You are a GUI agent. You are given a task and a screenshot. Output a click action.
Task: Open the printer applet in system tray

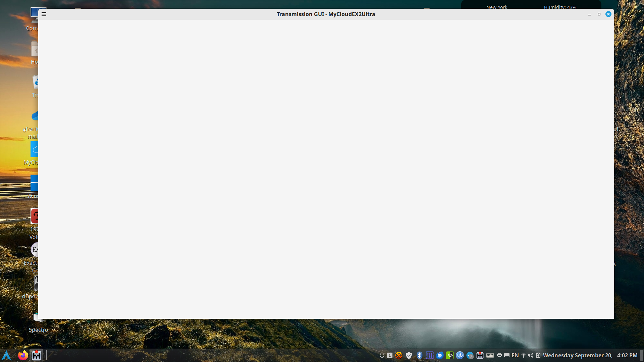coord(500,355)
